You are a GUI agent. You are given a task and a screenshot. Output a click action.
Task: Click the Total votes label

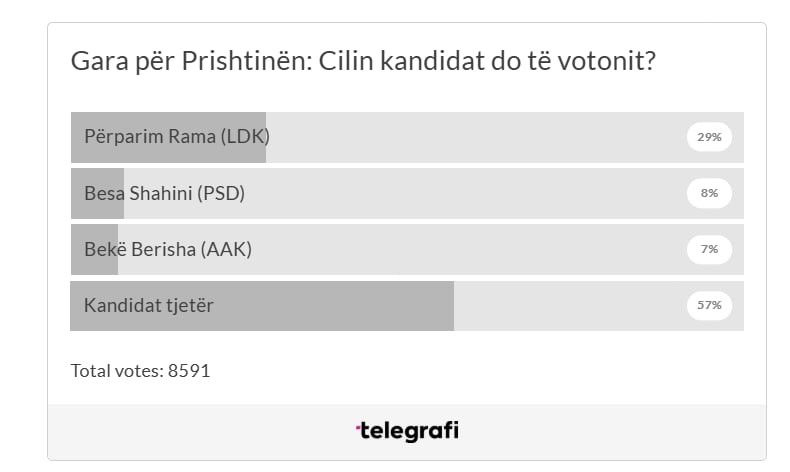click(x=117, y=371)
